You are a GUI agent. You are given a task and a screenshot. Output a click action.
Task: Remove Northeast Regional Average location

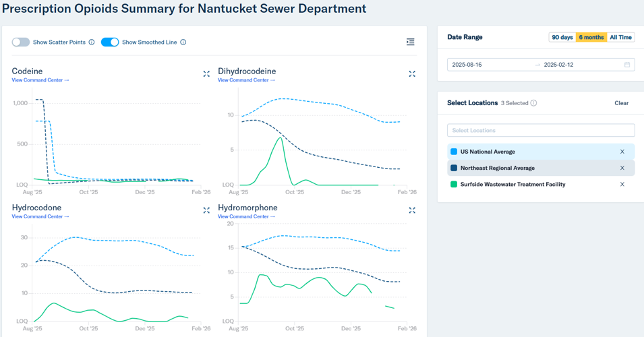tap(622, 168)
